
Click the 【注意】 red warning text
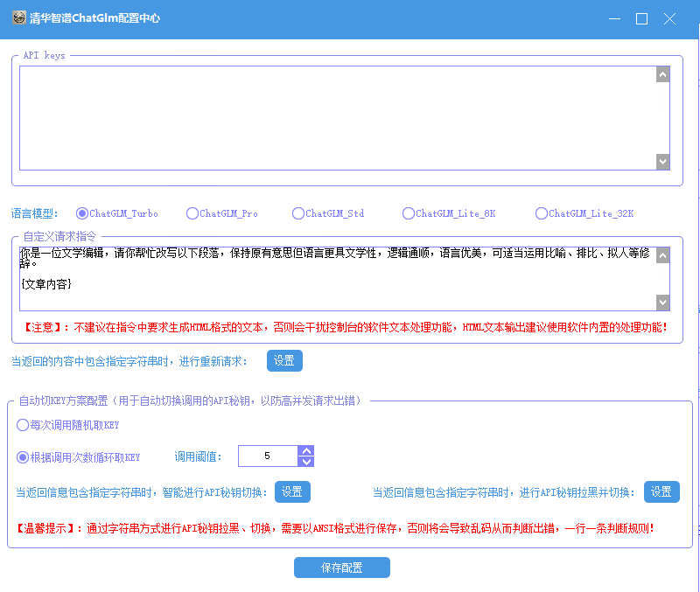(345, 327)
